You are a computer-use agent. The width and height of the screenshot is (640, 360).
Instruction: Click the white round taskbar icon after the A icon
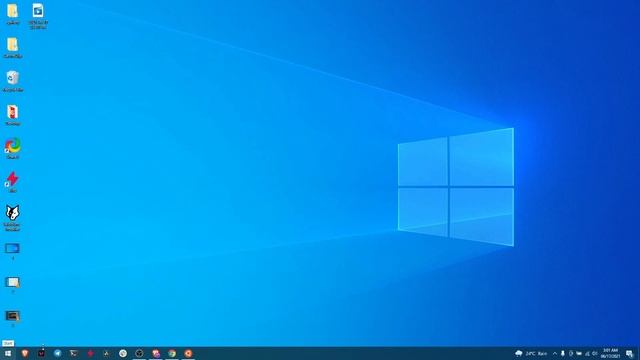point(123,353)
